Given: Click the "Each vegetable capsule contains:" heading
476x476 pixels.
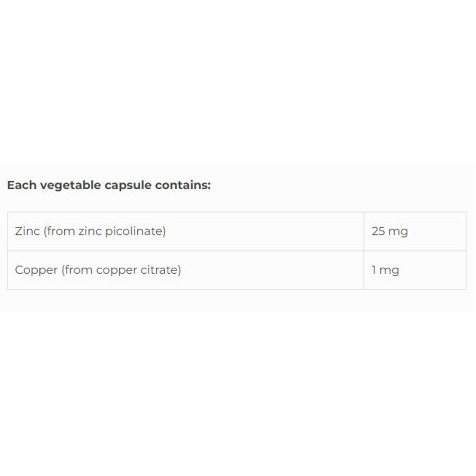Looking at the screenshot, I should pyautogui.click(x=109, y=185).
